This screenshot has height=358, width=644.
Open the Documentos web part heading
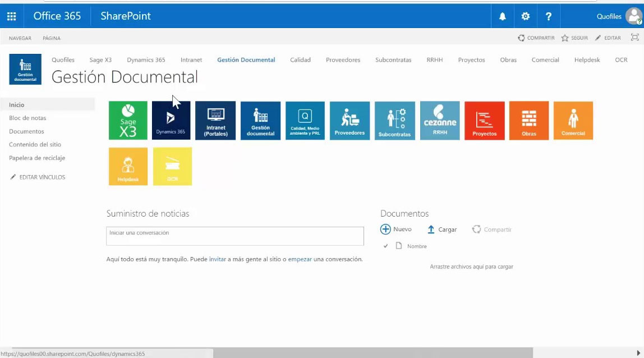coord(404,213)
